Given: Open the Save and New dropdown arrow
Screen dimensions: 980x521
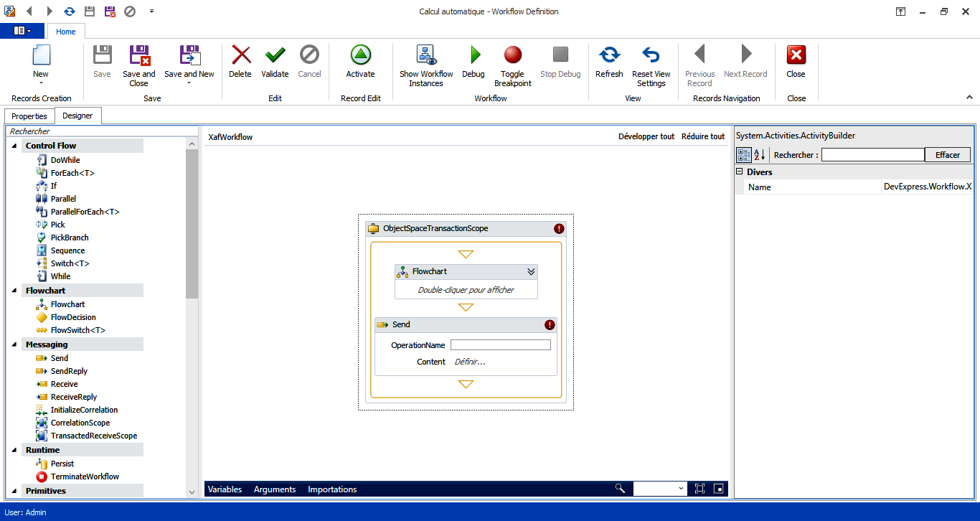Looking at the screenshot, I should [189, 83].
